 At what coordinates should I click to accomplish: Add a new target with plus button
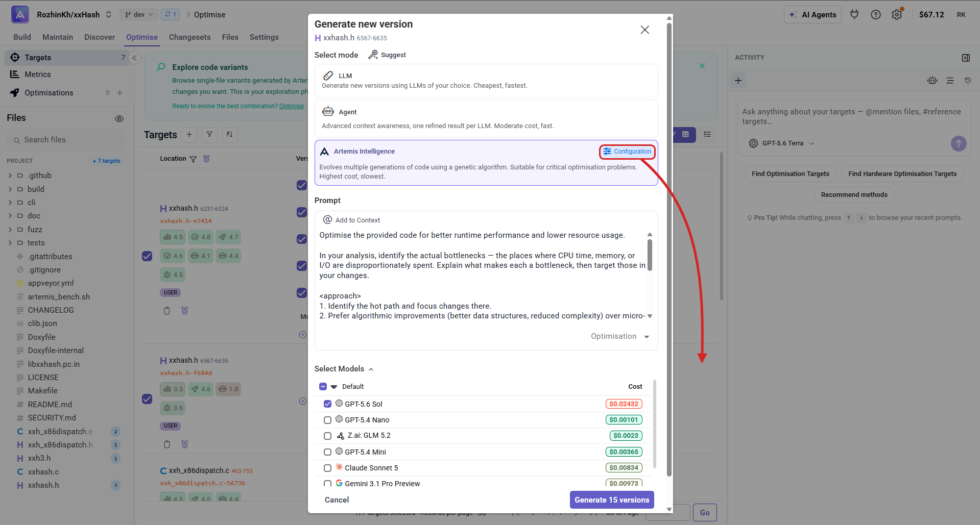click(189, 135)
